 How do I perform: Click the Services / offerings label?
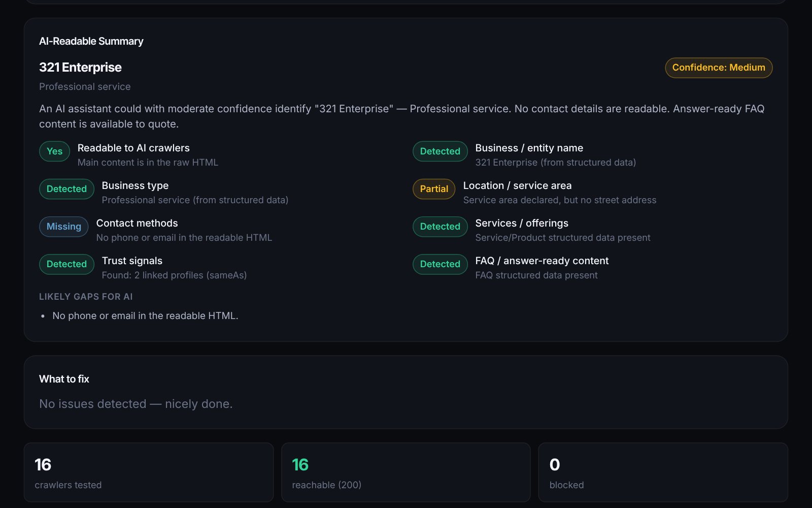tap(522, 223)
